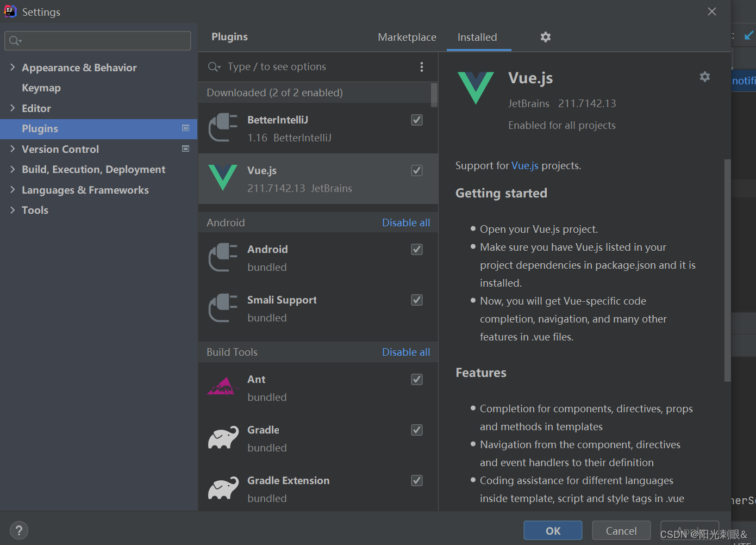The width and height of the screenshot is (756, 545).
Task: Click the blue arrow icon in background window
Action: tap(749, 35)
